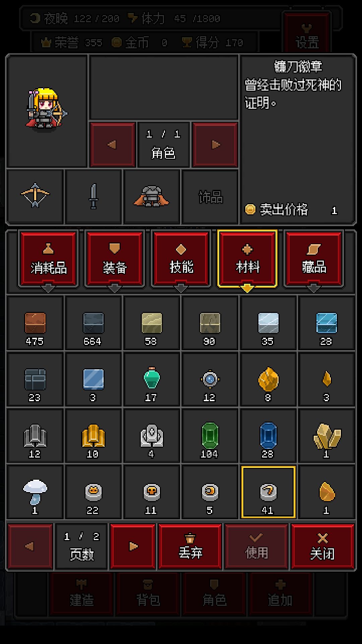Open the 消耗品 consumables tab
The image size is (362, 644).
click(x=48, y=259)
